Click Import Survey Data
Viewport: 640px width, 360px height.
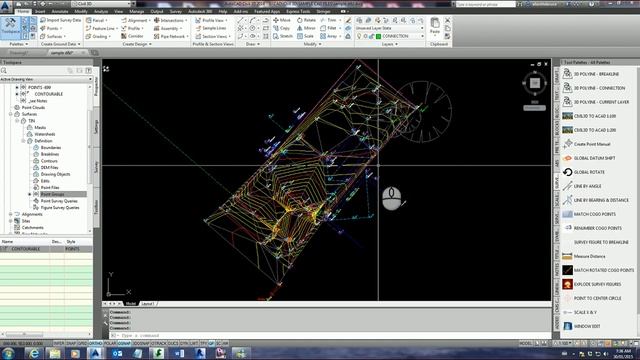pyautogui.click(x=60, y=20)
